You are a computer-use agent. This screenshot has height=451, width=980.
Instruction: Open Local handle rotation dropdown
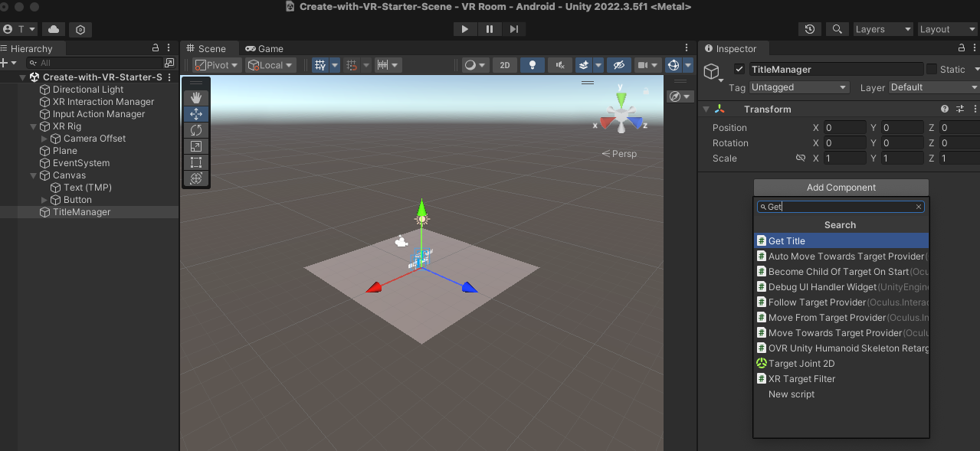tap(270, 65)
